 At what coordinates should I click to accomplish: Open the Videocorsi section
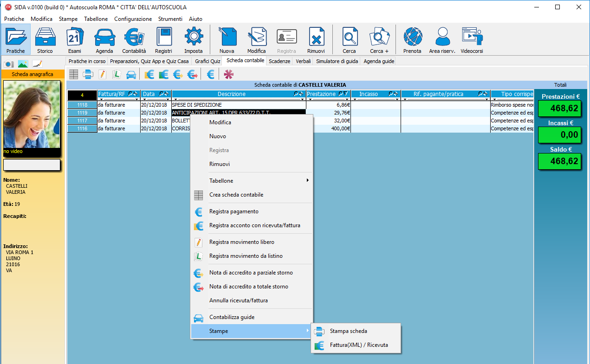point(472,40)
